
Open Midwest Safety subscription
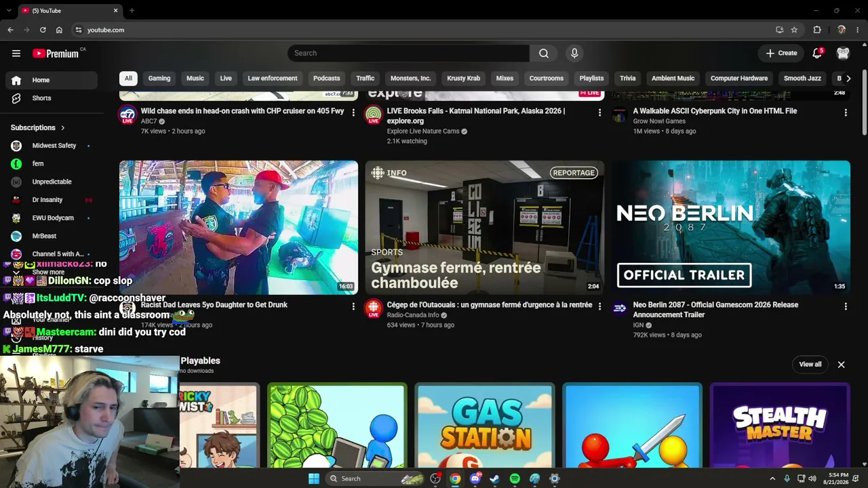pos(52,146)
